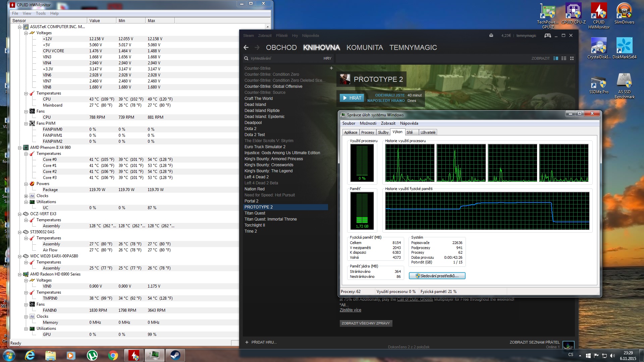The height and width of the screenshot is (362, 644).
Task: Switch to Procesy tab in Task Manager
Action: pyautogui.click(x=368, y=132)
